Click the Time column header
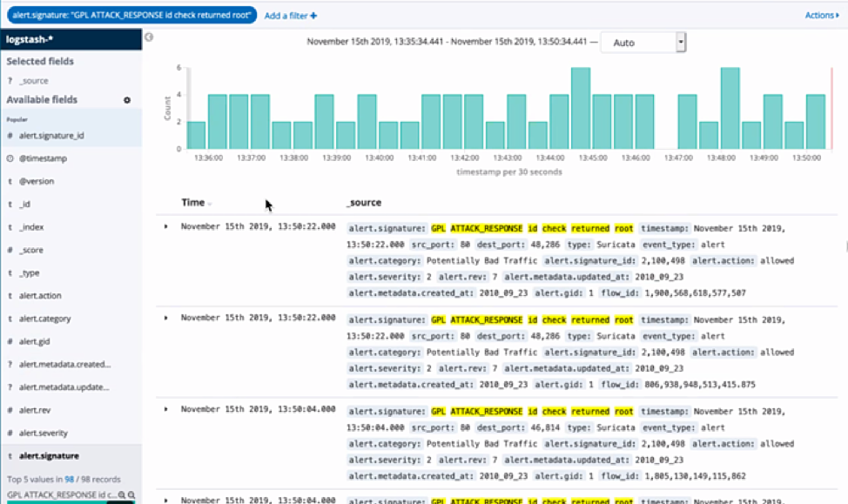 pyautogui.click(x=193, y=202)
